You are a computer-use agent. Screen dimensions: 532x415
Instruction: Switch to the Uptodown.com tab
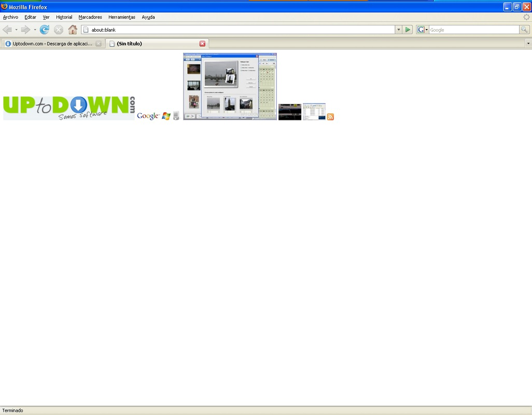coord(49,44)
